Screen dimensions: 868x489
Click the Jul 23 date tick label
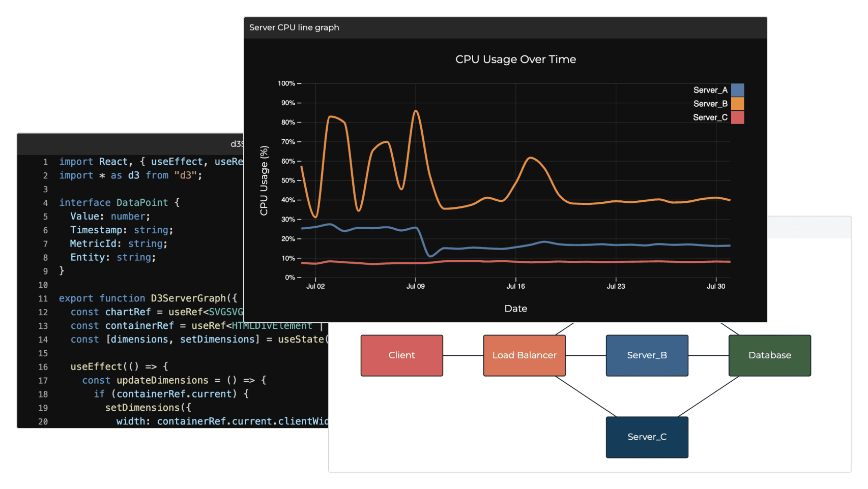(616, 286)
